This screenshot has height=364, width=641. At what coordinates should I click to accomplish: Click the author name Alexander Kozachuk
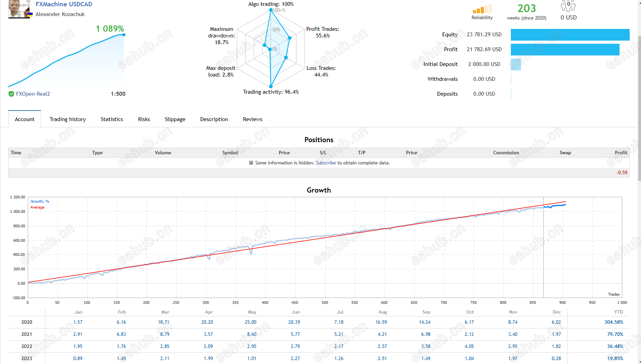pyautogui.click(x=60, y=14)
